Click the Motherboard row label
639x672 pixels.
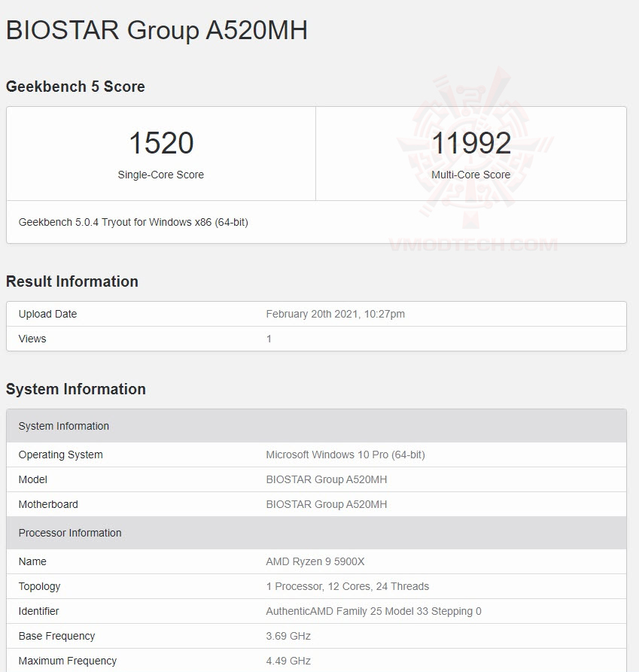pos(48,504)
